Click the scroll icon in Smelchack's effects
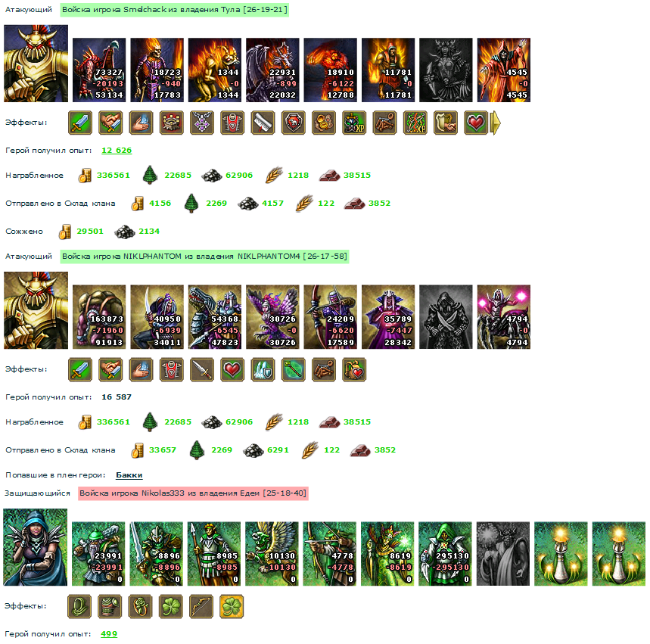This screenshot has height=644, width=650. 263,123
